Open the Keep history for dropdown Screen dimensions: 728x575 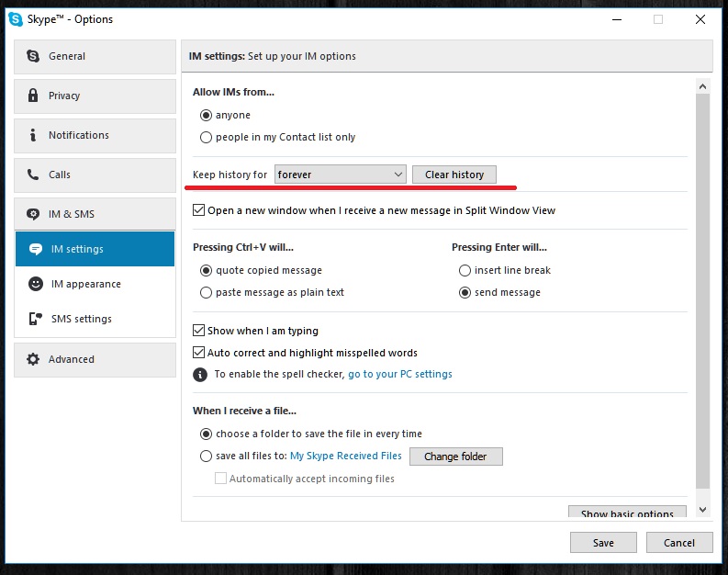(341, 175)
